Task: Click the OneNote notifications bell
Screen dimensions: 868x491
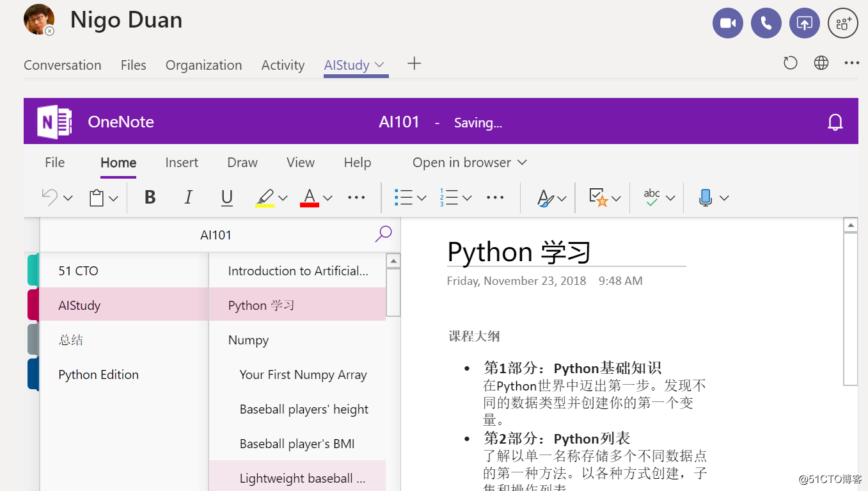Action: tap(835, 122)
